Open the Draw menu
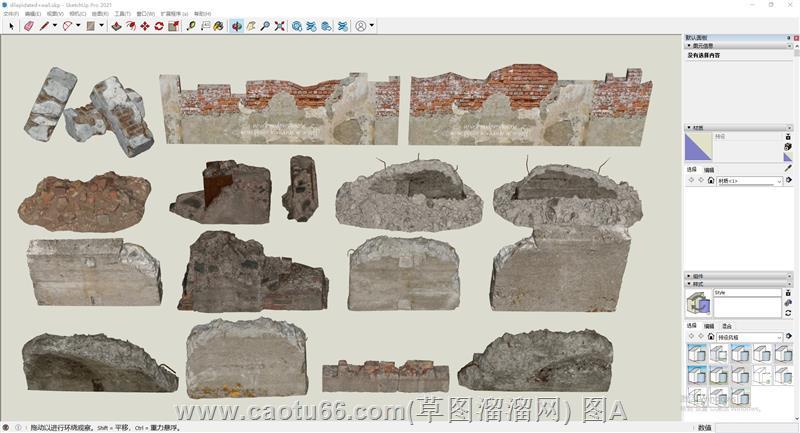 (x=100, y=14)
